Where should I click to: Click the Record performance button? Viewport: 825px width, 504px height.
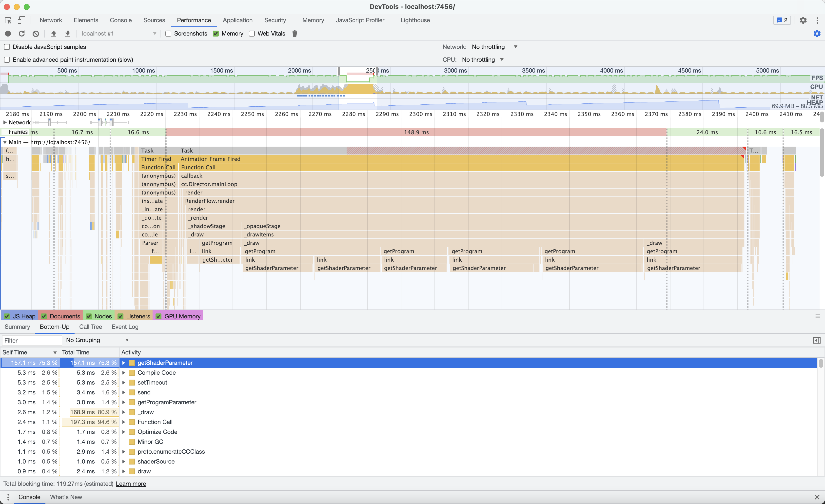click(x=8, y=34)
